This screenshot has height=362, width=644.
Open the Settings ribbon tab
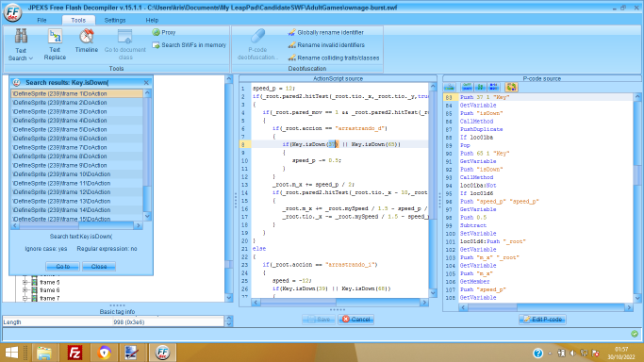click(x=115, y=20)
